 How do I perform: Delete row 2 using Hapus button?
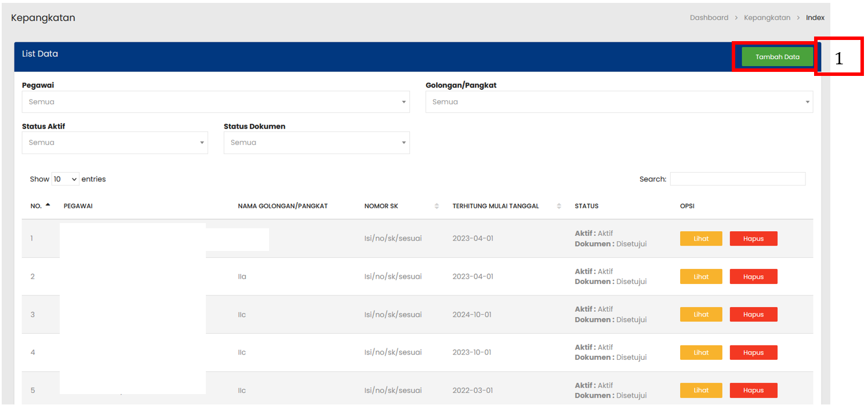(x=753, y=276)
